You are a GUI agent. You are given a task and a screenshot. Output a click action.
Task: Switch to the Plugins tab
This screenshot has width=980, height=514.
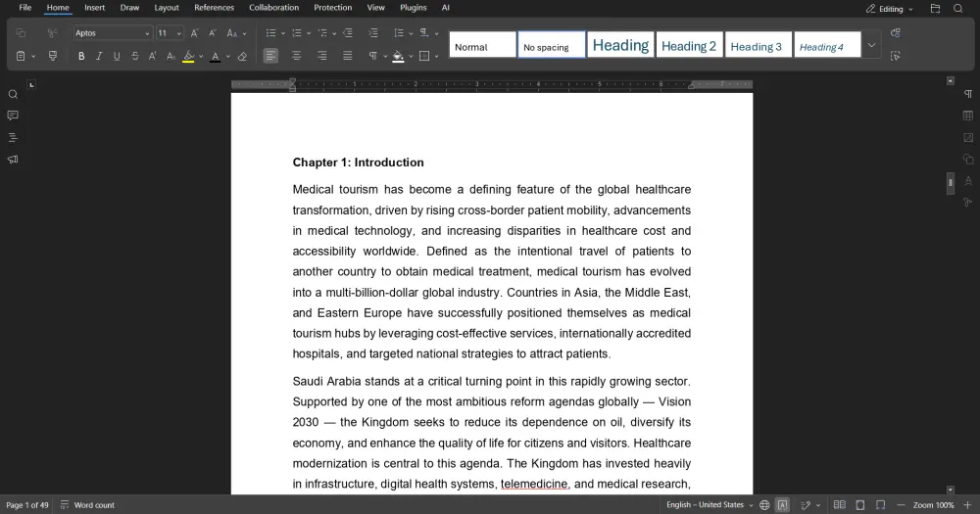pyautogui.click(x=414, y=8)
